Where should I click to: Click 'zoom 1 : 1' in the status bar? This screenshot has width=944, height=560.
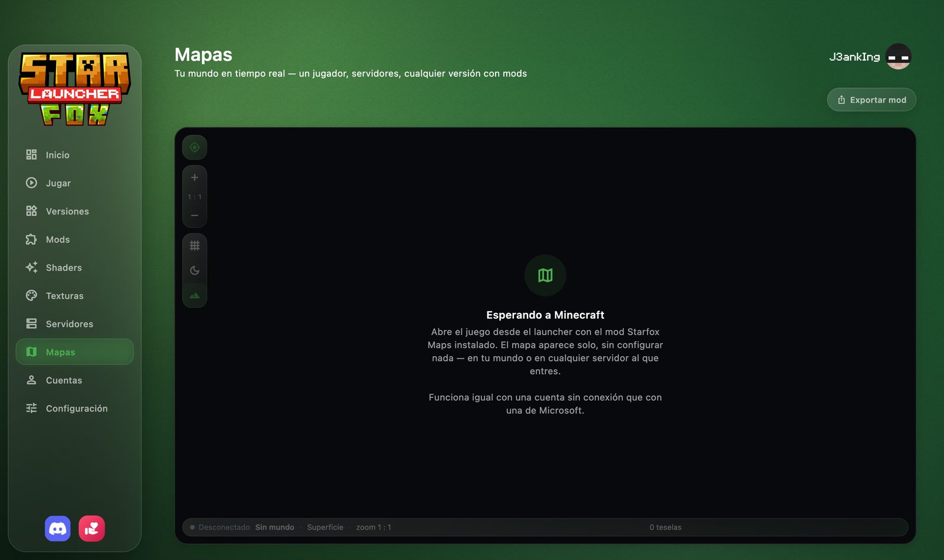point(373,528)
